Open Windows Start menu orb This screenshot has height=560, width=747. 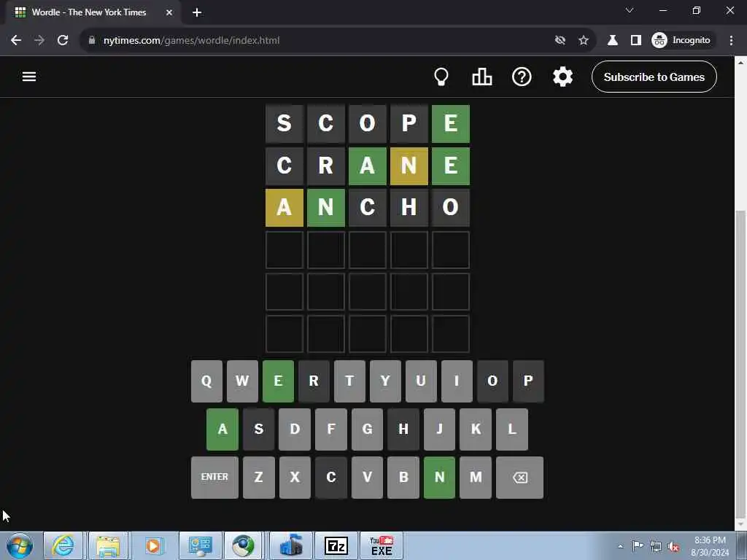click(x=20, y=545)
